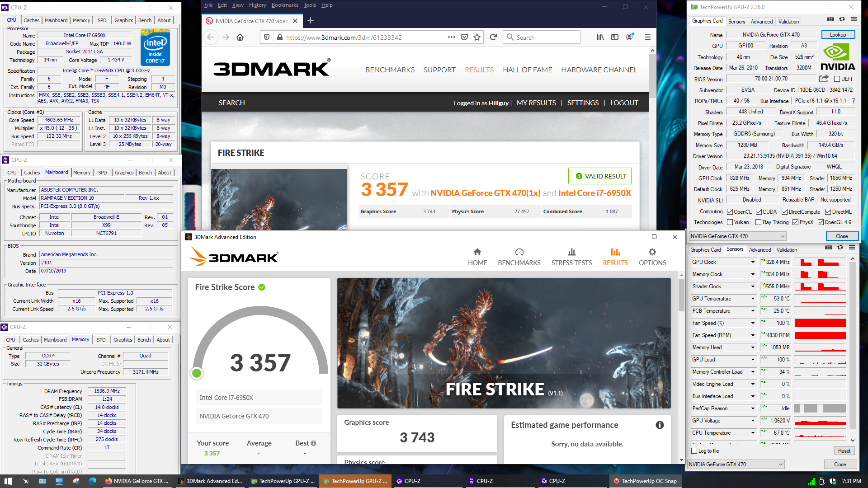Open OPTIONS gear in 3DMark app

point(652,257)
